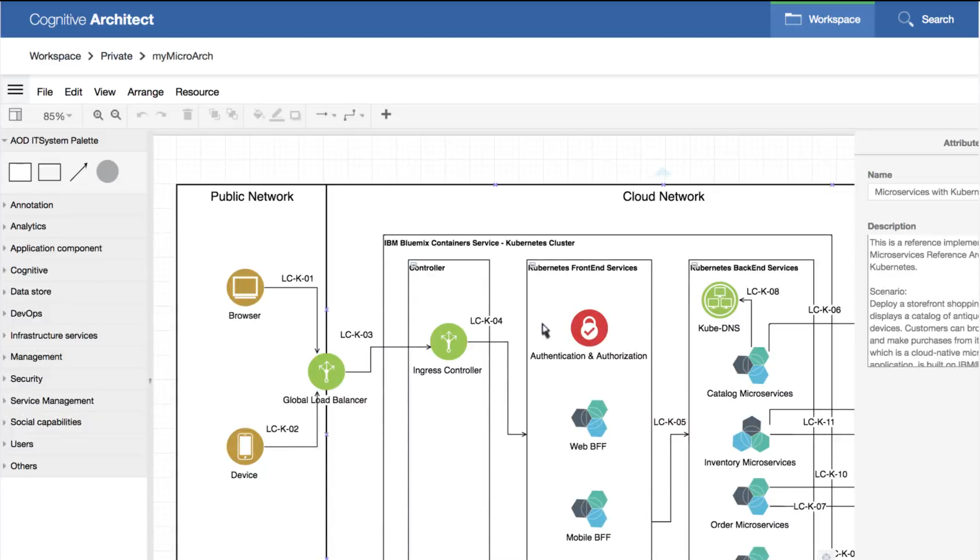
Task: Click the Device node icon
Action: (245, 446)
